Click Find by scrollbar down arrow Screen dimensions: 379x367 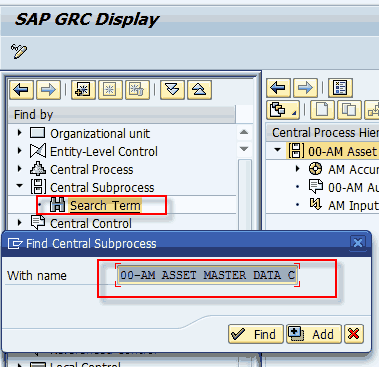tap(244, 148)
